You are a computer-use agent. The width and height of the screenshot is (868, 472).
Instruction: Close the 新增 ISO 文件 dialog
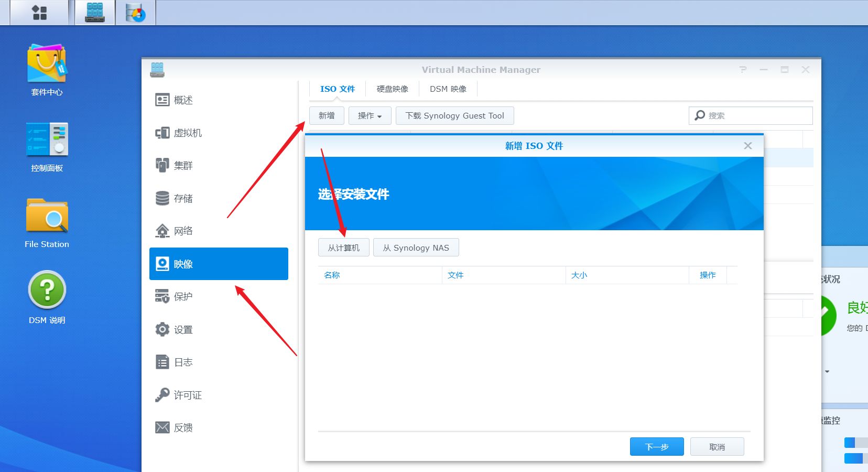[748, 146]
